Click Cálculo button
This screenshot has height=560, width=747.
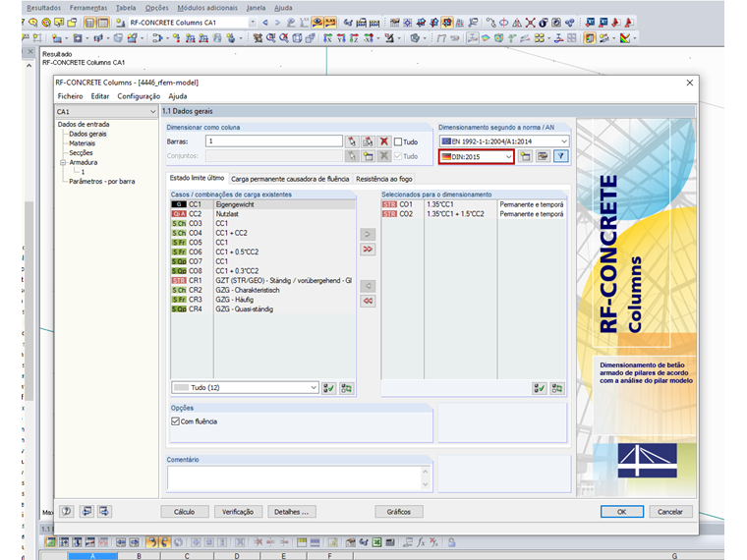click(x=185, y=512)
